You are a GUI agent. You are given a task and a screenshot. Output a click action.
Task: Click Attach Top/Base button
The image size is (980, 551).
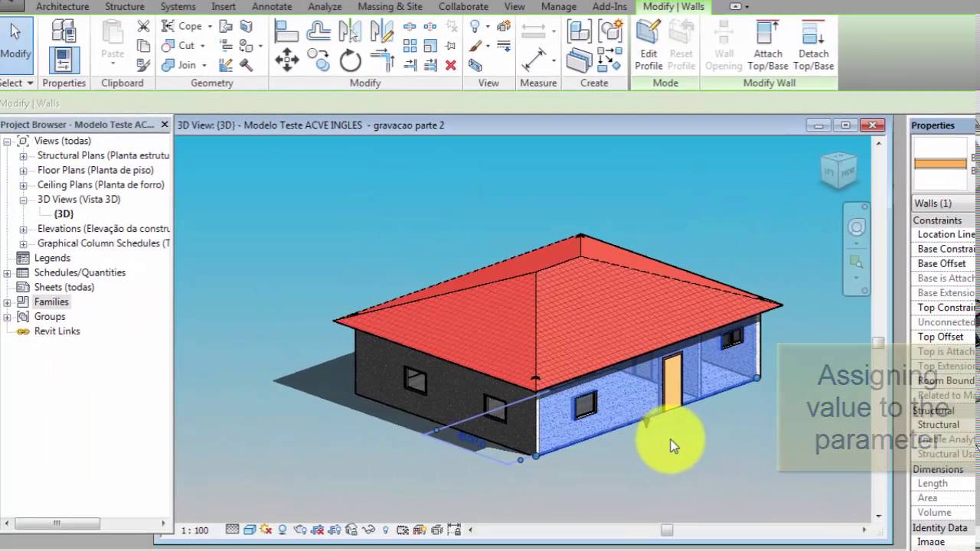tap(768, 46)
